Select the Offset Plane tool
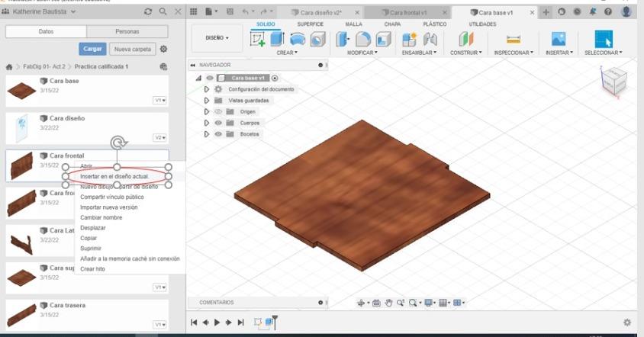644x337 pixels. coord(465,40)
